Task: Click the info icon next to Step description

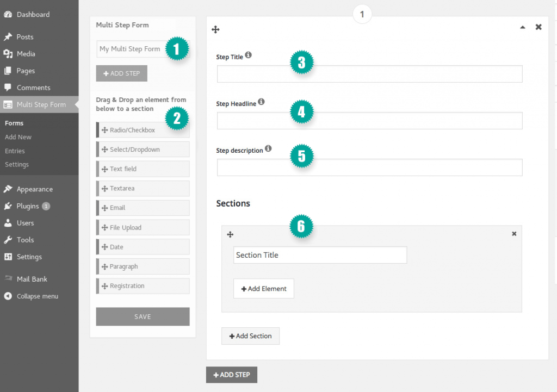Action: coord(268,148)
